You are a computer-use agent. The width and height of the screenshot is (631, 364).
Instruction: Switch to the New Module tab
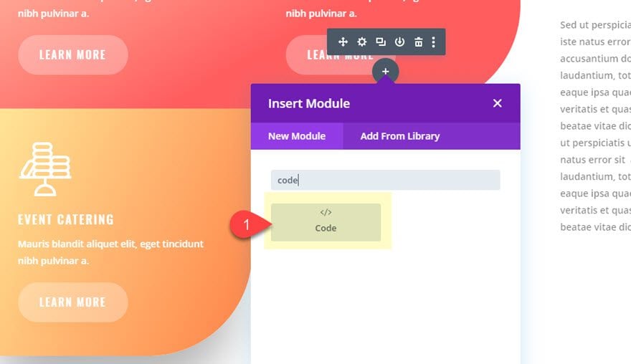[297, 136]
